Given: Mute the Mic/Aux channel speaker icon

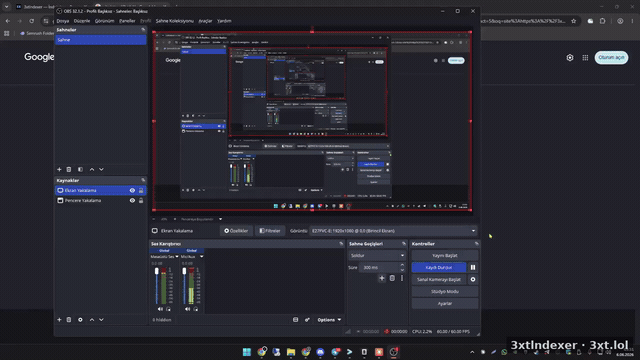Looking at the screenshot, I should 187,309.
